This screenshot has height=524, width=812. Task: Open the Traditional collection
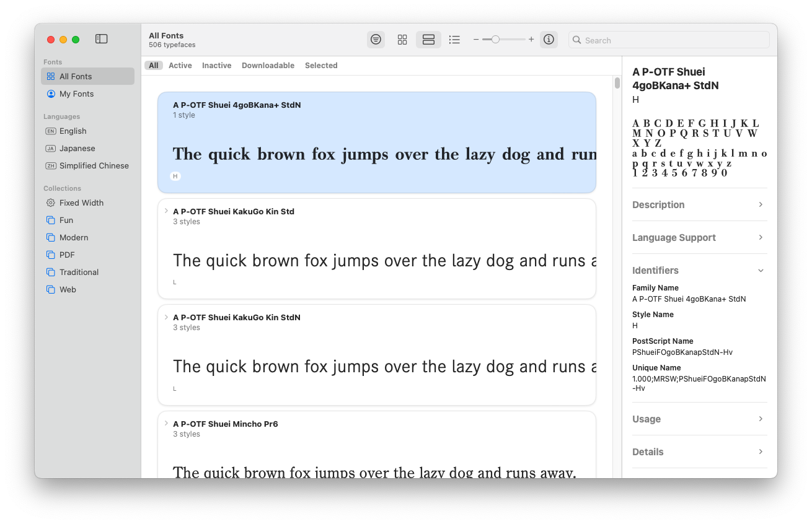[x=87, y=272]
